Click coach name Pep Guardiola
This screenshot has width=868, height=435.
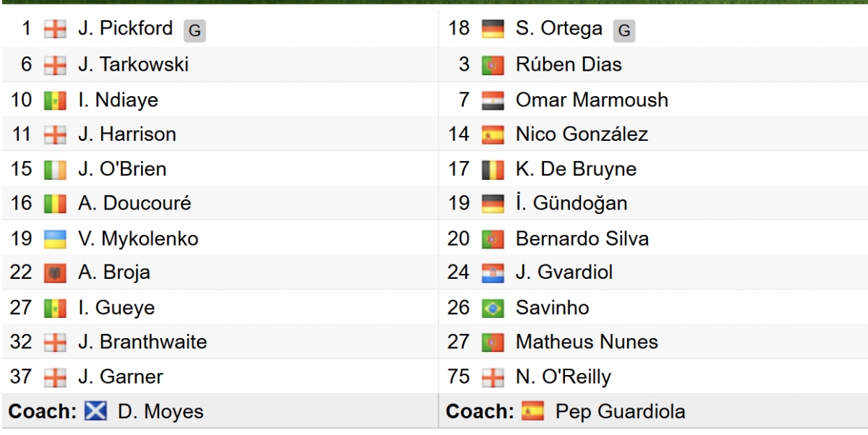pyautogui.click(x=621, y=412)
